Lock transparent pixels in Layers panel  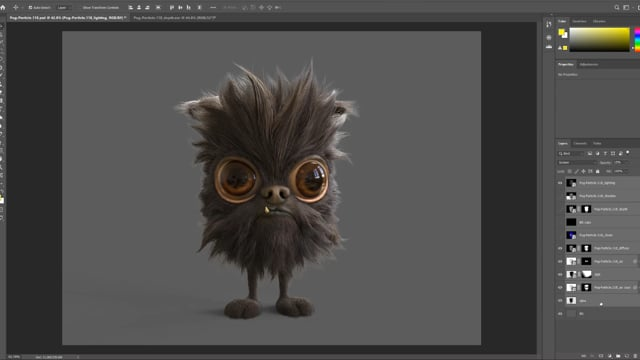(570, 171)
